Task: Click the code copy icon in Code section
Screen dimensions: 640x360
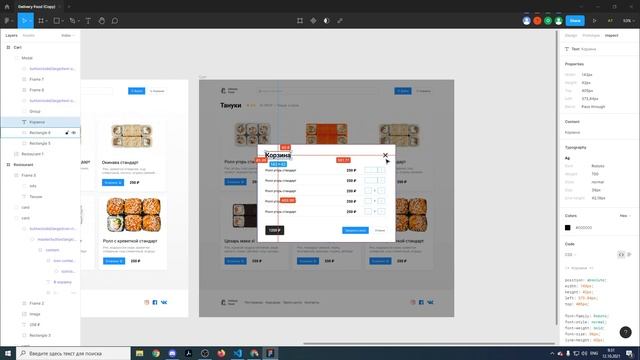Action: (621, 255)
